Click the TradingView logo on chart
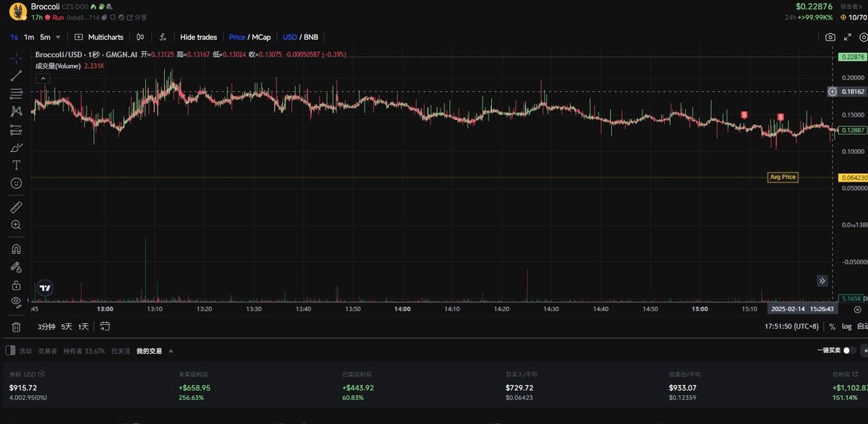The width and height of the screenshot is (868, 424). click(x=45, y=287)
